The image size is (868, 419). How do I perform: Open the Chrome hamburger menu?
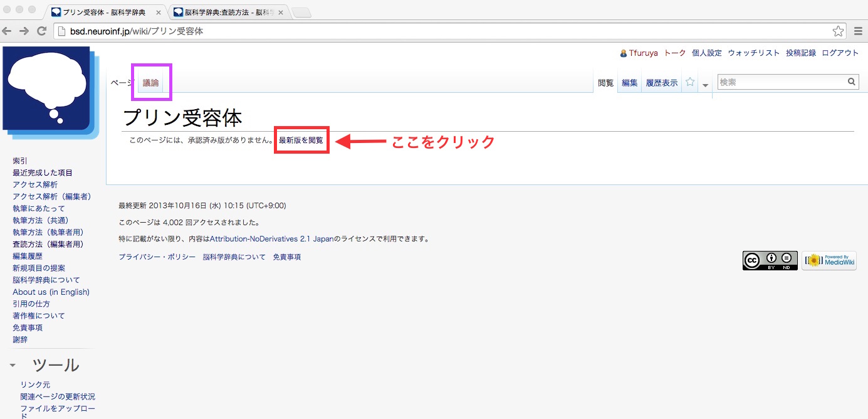858,31
